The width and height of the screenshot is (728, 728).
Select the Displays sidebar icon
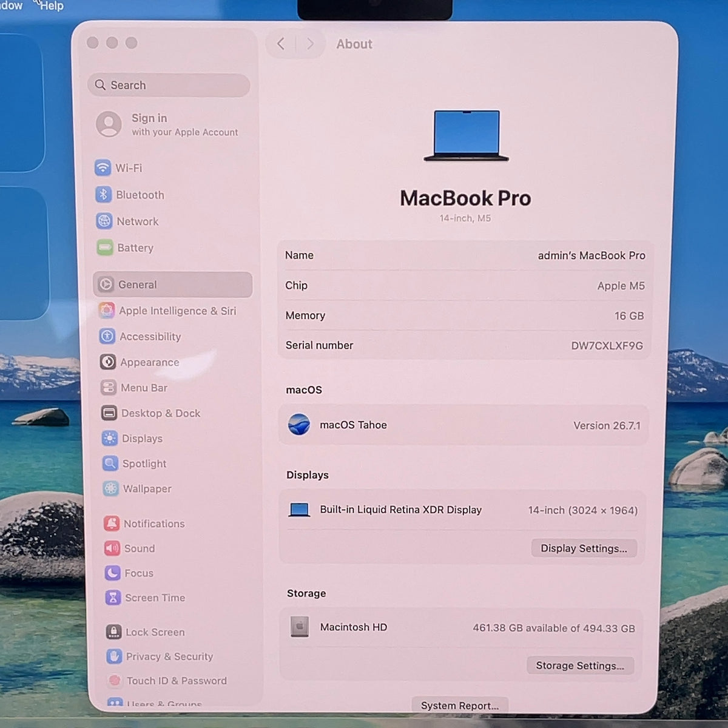[x=110, y=438]
